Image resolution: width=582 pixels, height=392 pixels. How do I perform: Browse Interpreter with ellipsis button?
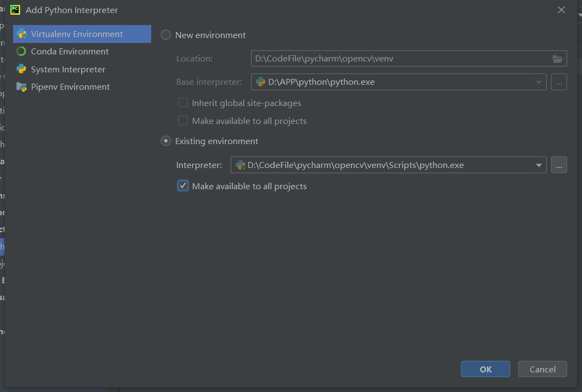(559, 165)
